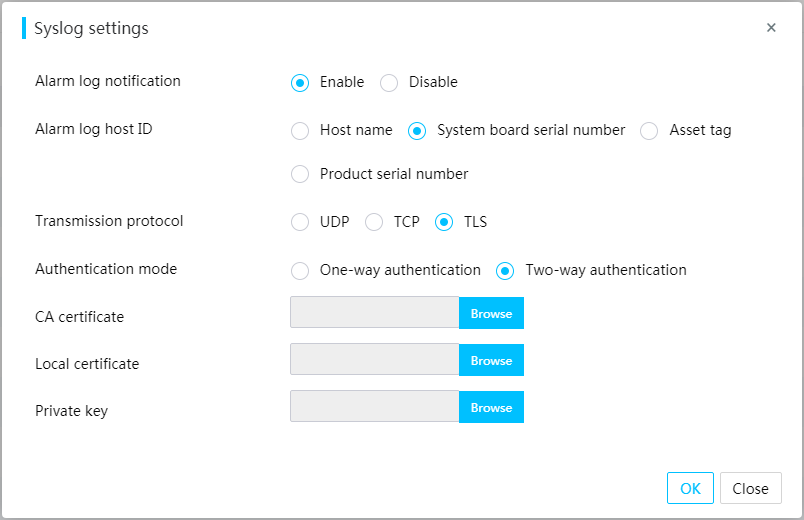Click the CA certificate file path field
Image resolution: width=804 pixels, height=520 pixels.
coord(374,312)
